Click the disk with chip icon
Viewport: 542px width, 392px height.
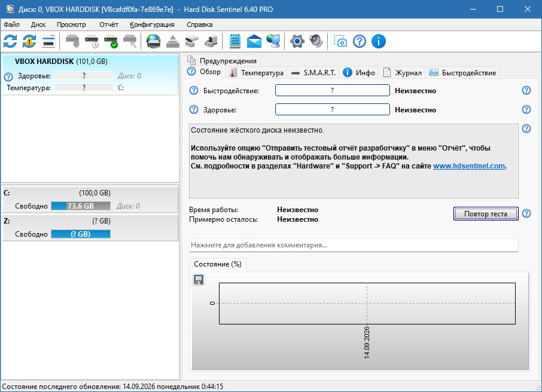211,41
